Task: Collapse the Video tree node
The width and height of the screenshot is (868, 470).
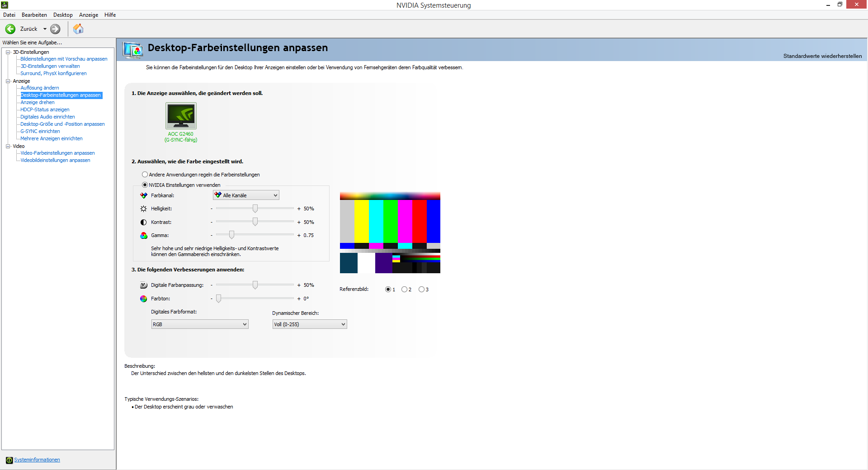Action: click(x=8, y=146)
